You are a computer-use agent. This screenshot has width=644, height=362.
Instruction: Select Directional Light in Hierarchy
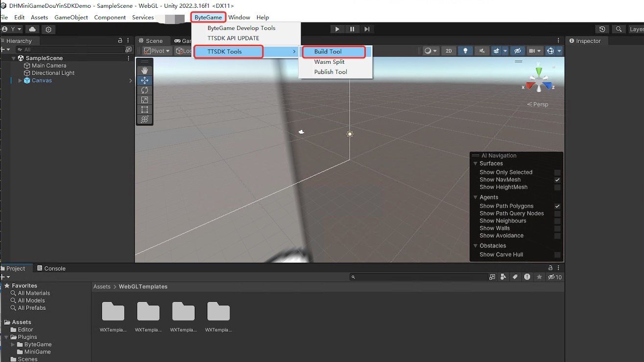[x=53, y=73]
